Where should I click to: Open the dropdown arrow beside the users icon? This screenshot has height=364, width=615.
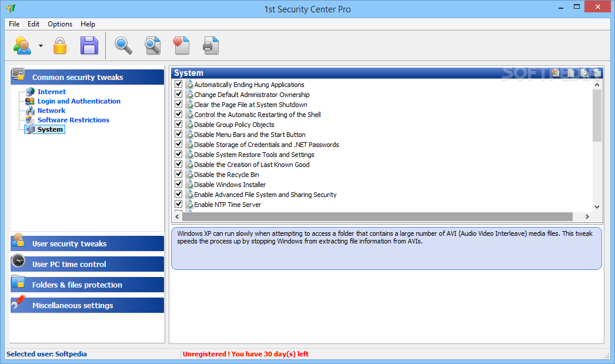(x=41, y=46)
